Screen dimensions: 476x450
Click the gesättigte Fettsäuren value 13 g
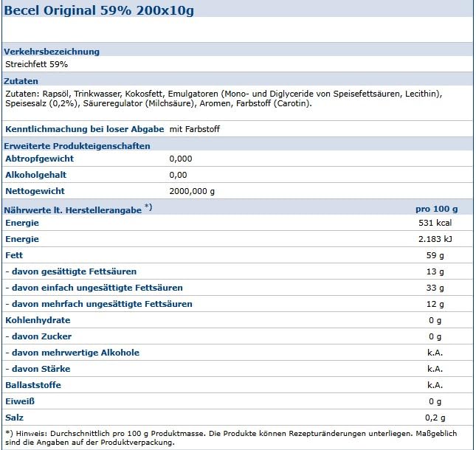435,271
